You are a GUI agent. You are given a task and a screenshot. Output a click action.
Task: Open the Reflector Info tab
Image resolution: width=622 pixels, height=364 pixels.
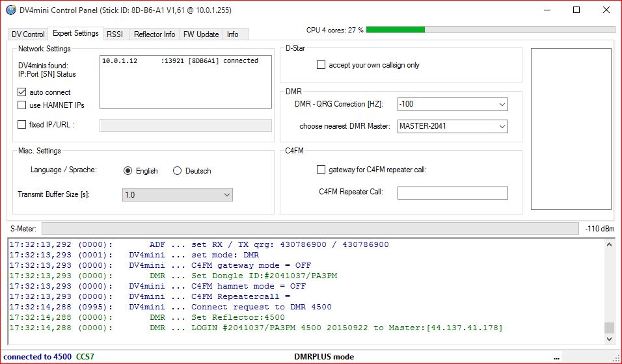(154, 34)
